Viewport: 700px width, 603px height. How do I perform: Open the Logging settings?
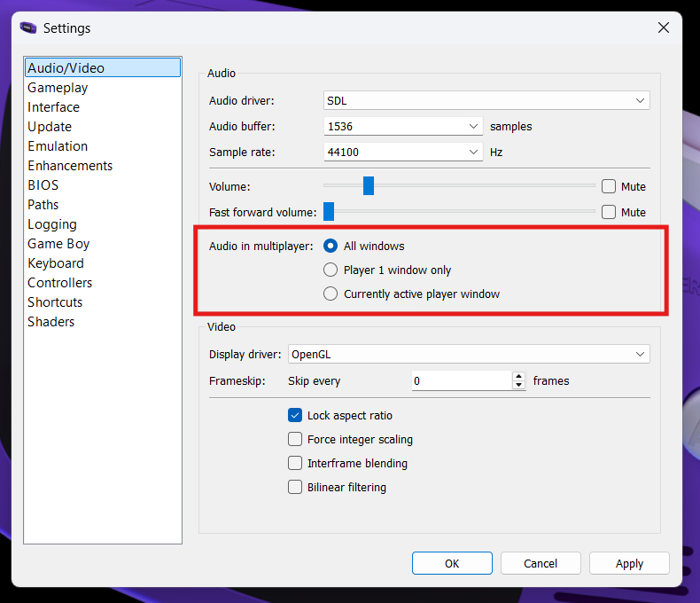pyautogui.click(x=103, y=224)
